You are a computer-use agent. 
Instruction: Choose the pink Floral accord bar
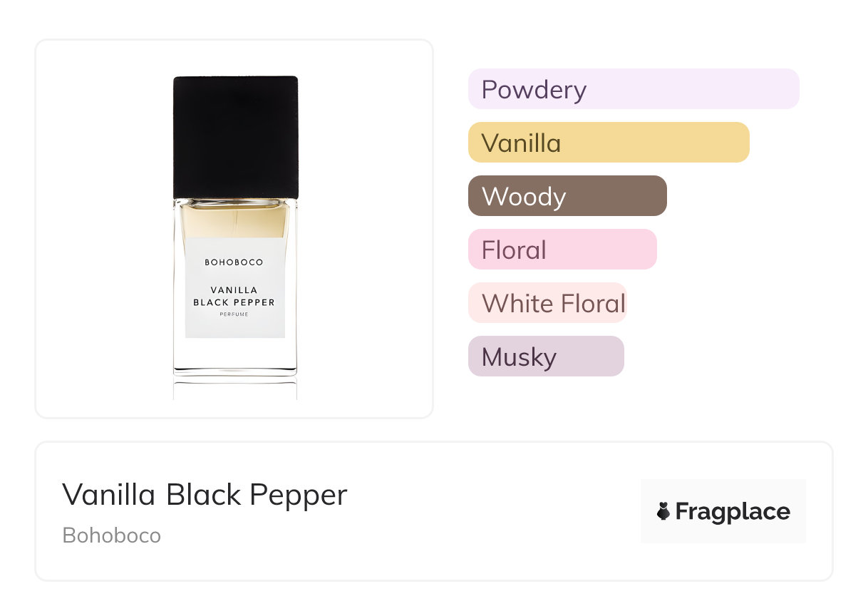coord(562,250)
